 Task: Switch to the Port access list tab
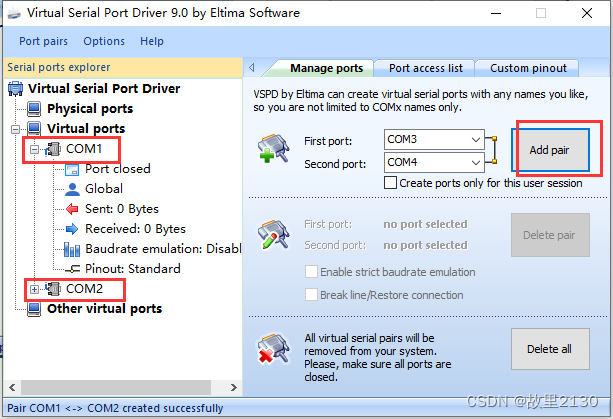pos(426,68)
